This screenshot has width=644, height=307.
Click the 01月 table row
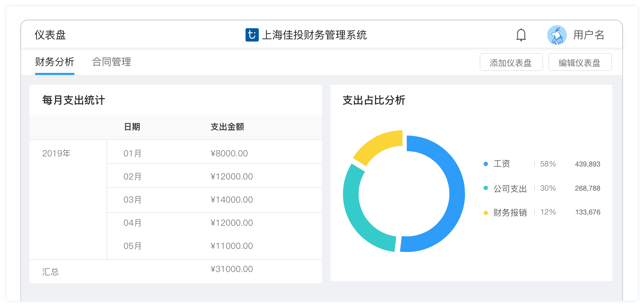pyautogui.click(x=214, y=153)
